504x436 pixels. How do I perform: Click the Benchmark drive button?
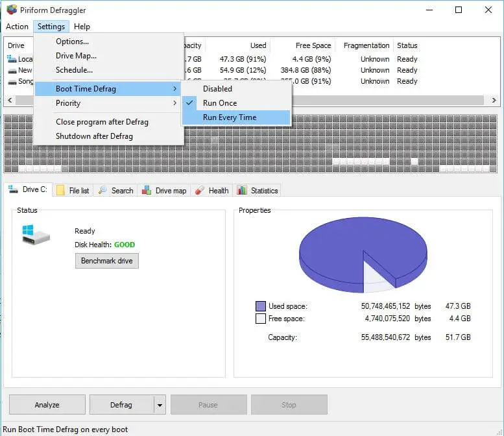tap(107, 260)
